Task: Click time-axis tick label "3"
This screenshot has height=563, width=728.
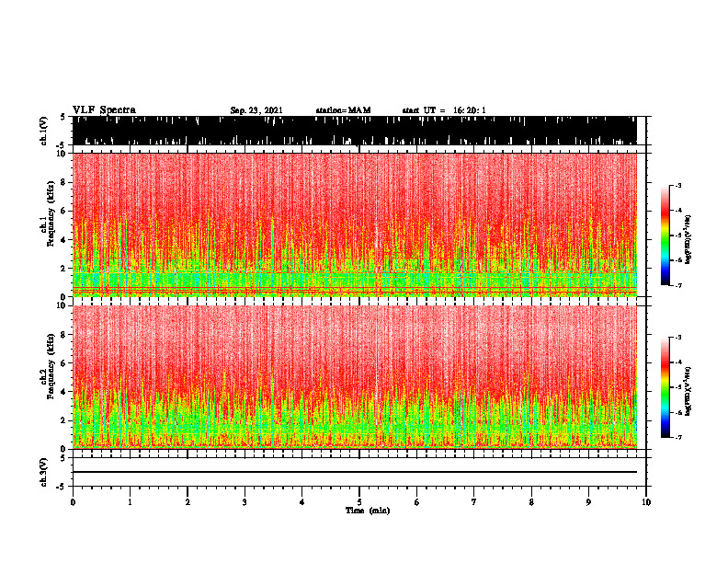Action: click(245, 502)
